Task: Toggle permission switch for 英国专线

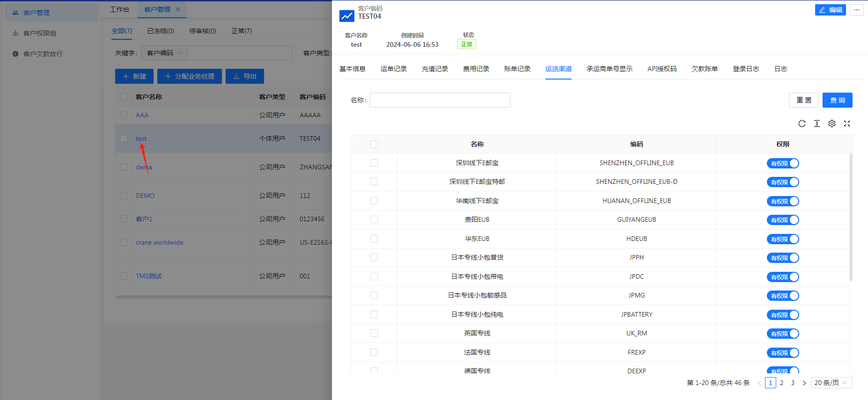Action: 783,334
